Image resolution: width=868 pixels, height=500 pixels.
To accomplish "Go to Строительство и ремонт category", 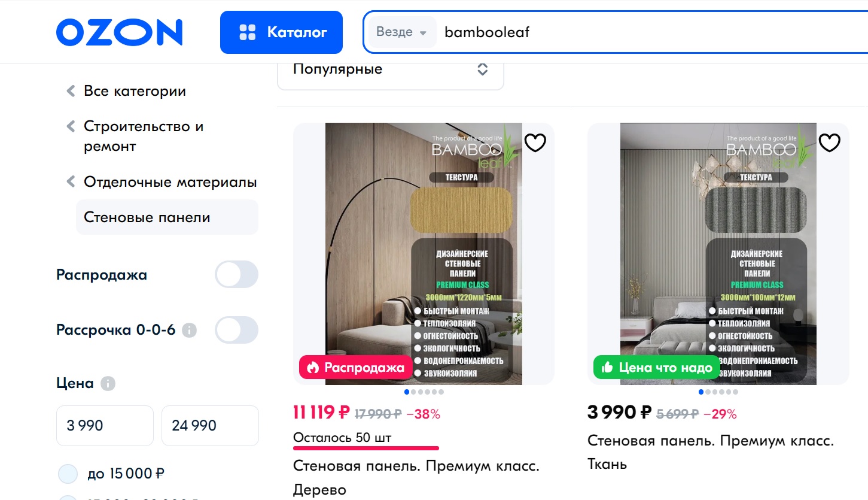I will [144, 137].
